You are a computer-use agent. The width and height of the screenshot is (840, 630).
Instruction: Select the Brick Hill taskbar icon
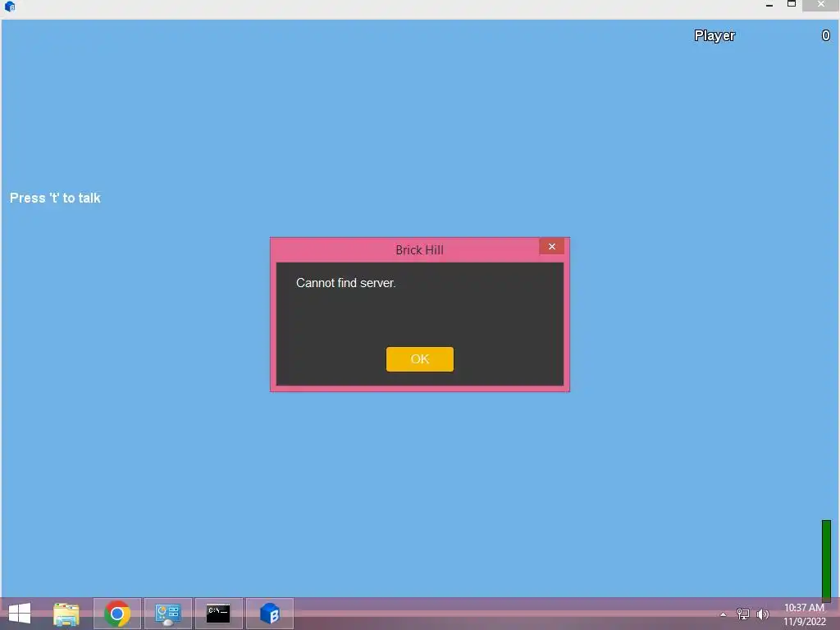(x=269, y=614)
